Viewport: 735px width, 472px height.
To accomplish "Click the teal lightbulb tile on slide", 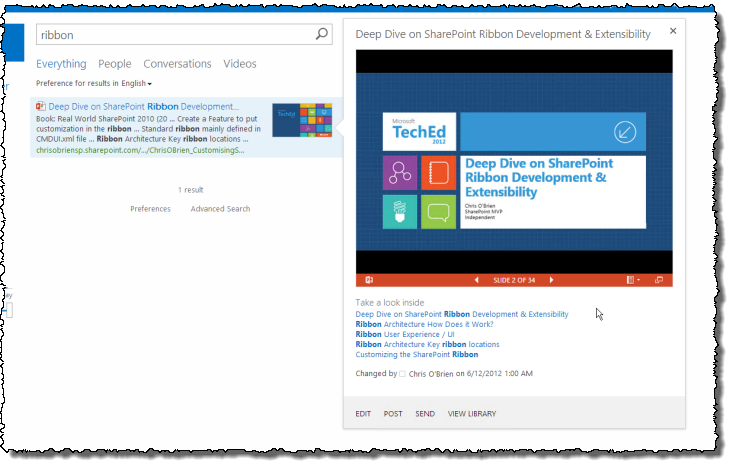I will [x=400, y=212].
